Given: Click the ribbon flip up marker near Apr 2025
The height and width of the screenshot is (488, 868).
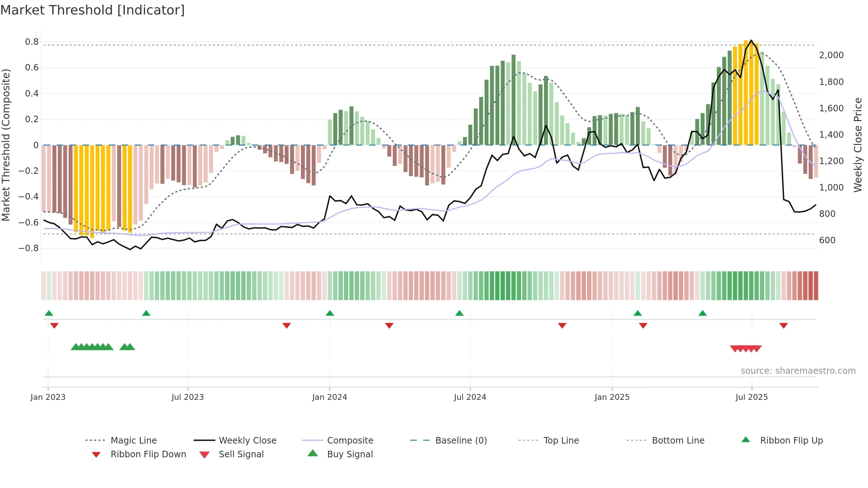Looking at the screenshot, I should tap(702, 313).
